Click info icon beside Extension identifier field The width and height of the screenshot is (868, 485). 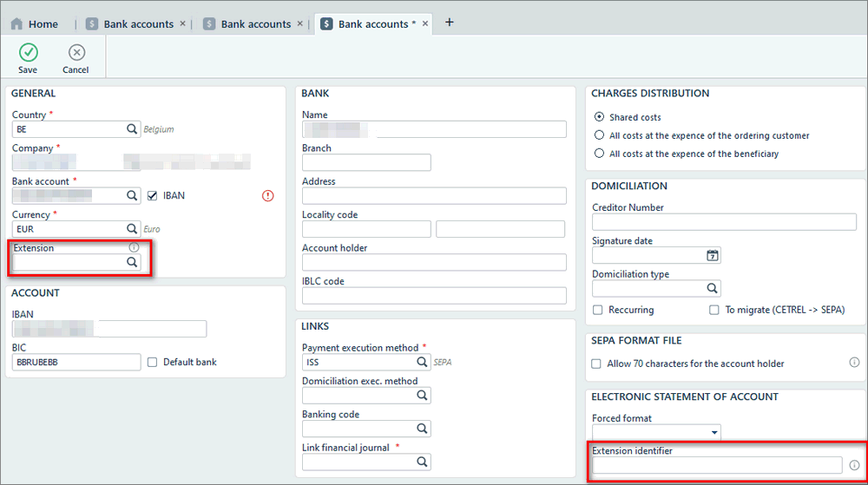pos(854,465)
